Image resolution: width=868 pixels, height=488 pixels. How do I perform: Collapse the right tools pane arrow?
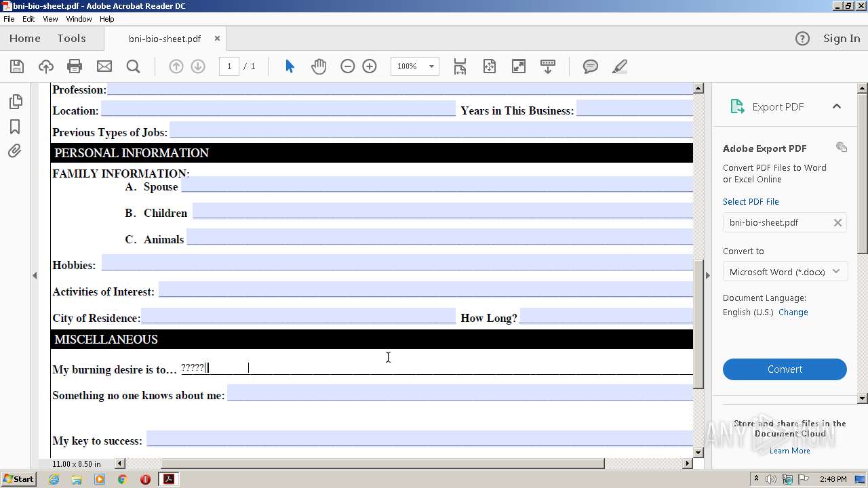(707, 275)
